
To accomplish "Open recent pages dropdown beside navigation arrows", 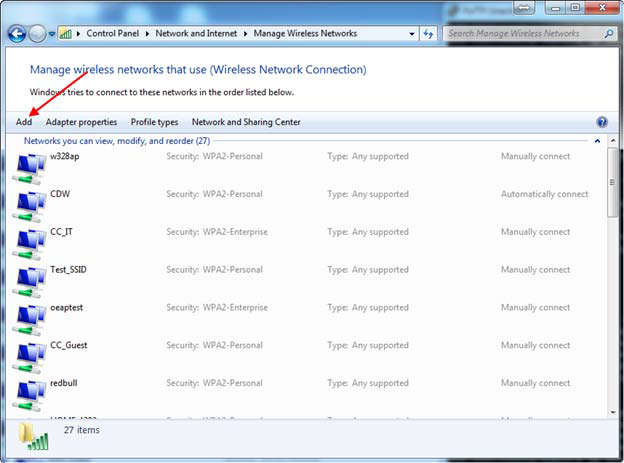I will click(52, 34).
